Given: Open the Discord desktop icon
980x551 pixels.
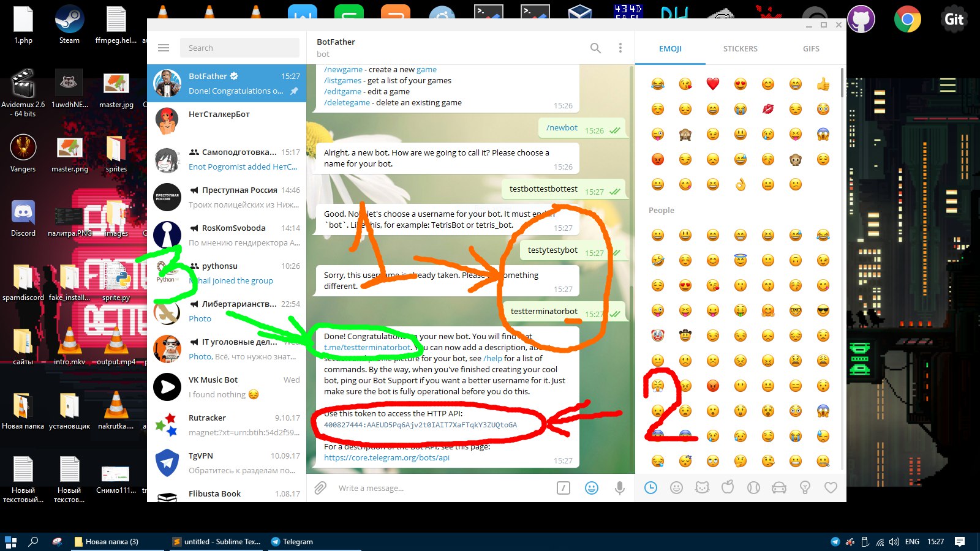Looking at the screenshot, I should click(x=23, y=218).
